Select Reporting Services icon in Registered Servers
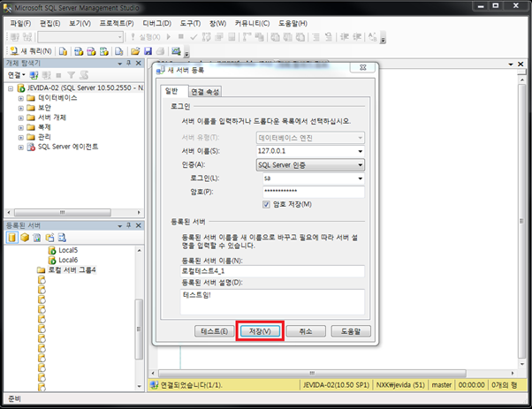 pos(37,238)
